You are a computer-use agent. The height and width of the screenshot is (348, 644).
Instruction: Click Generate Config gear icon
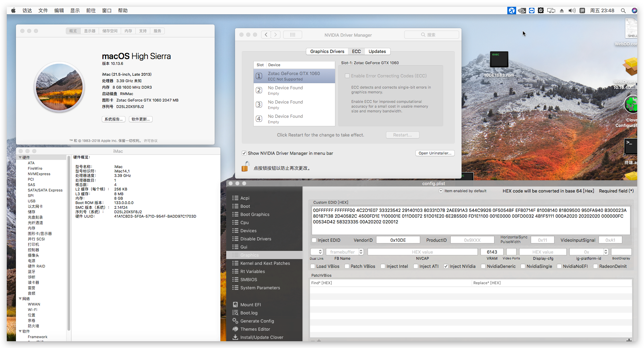235,321
